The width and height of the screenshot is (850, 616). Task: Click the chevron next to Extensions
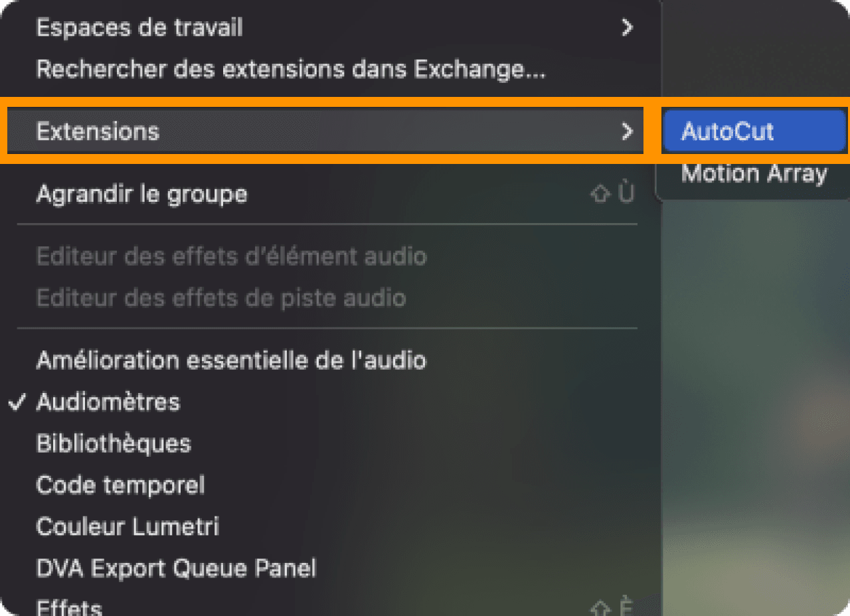point(628,131)
